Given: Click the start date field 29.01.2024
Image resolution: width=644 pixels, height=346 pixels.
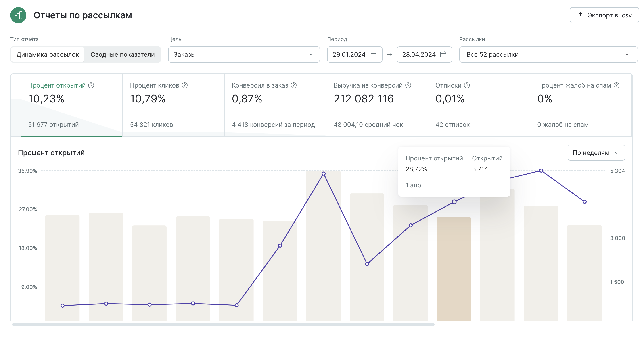Looking at the screenshot, I should (355, 54).
